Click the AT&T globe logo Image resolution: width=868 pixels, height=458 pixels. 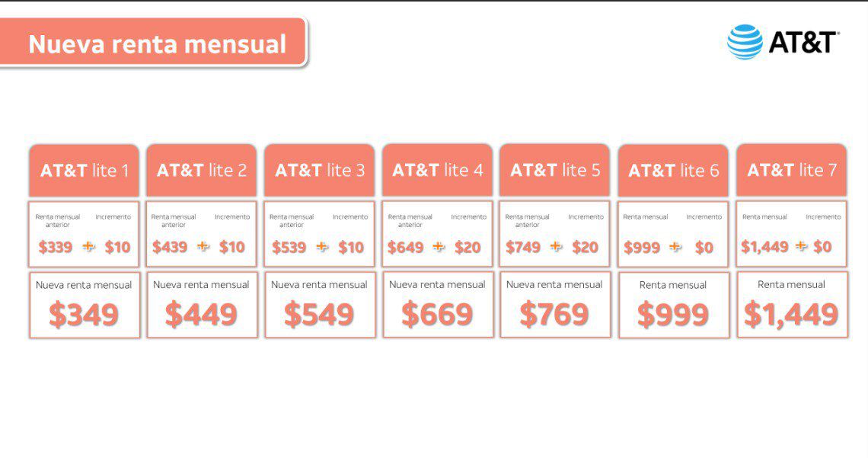pyautogui.click(x=745, y=42)
